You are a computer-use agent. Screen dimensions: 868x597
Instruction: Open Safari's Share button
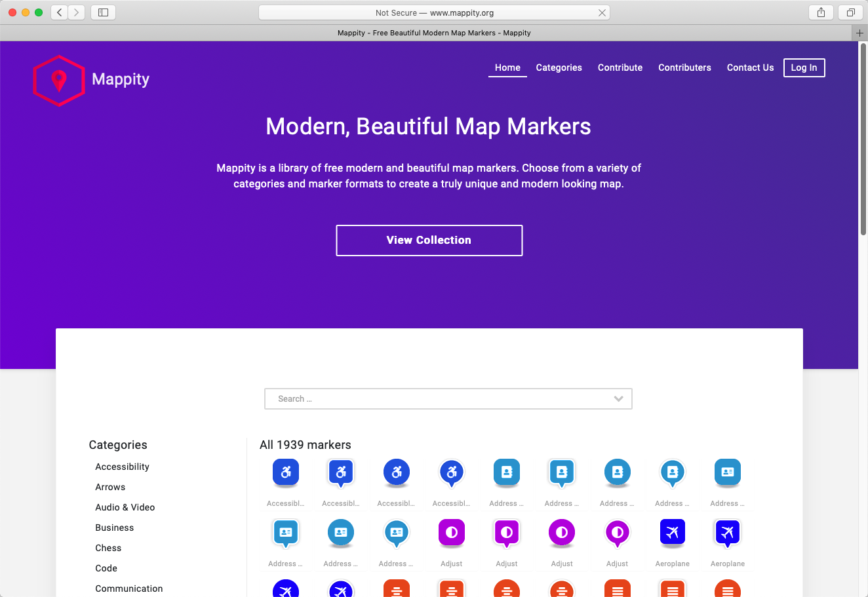point(821,12)
